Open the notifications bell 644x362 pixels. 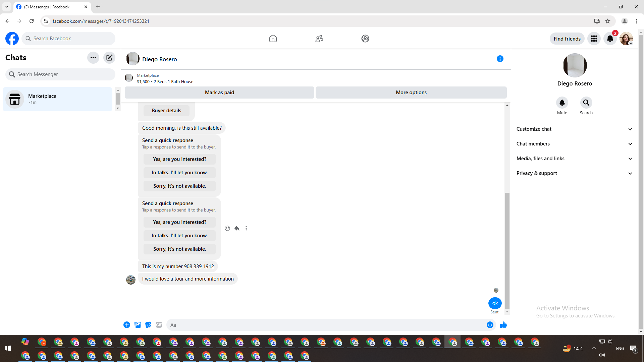[x=610, y=39]
